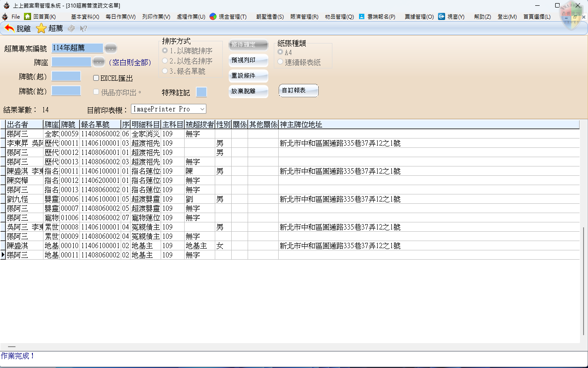The width and height of the screenshot is (588, 368).
Task: Open the 牌座 lookup ellipsis button
Action: [99, 62]
